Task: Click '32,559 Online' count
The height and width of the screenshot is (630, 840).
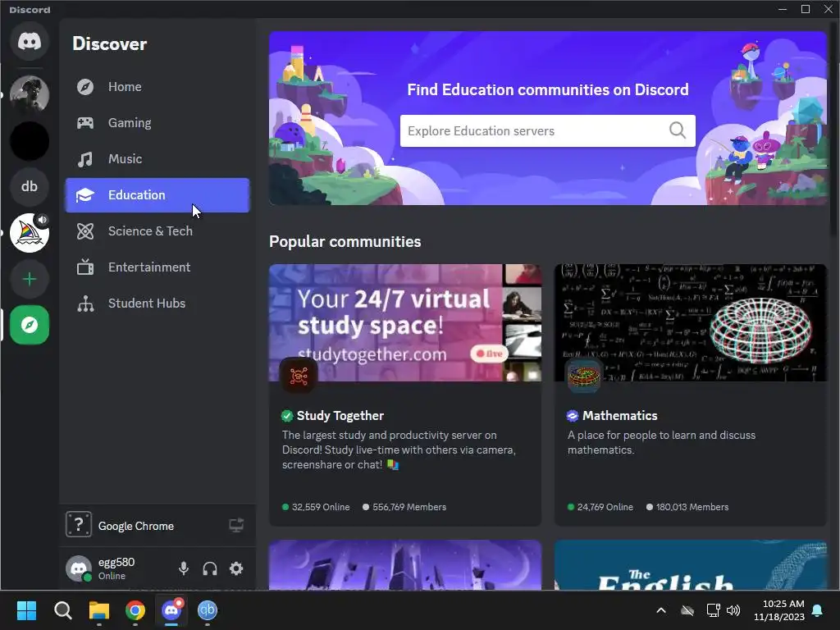Action: point(321,507)
